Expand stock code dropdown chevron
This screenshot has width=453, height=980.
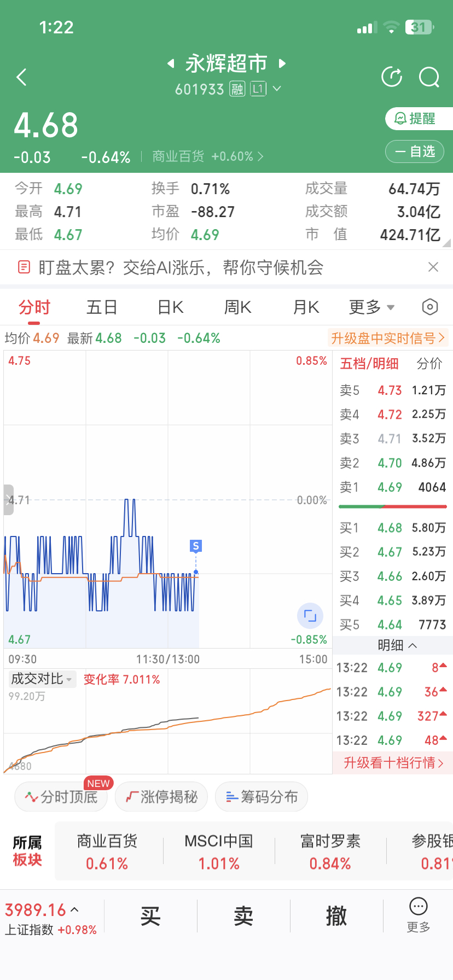point(277,89)
